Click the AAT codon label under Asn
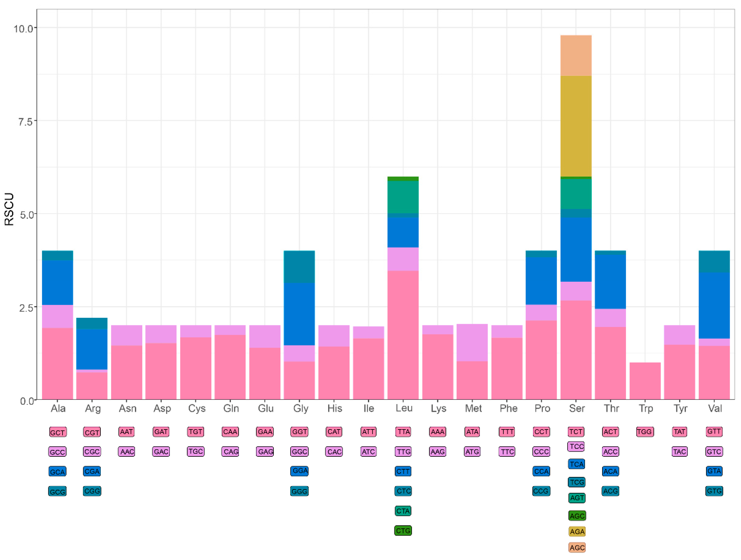Viewport: 741px width, 560px height. 127,432
